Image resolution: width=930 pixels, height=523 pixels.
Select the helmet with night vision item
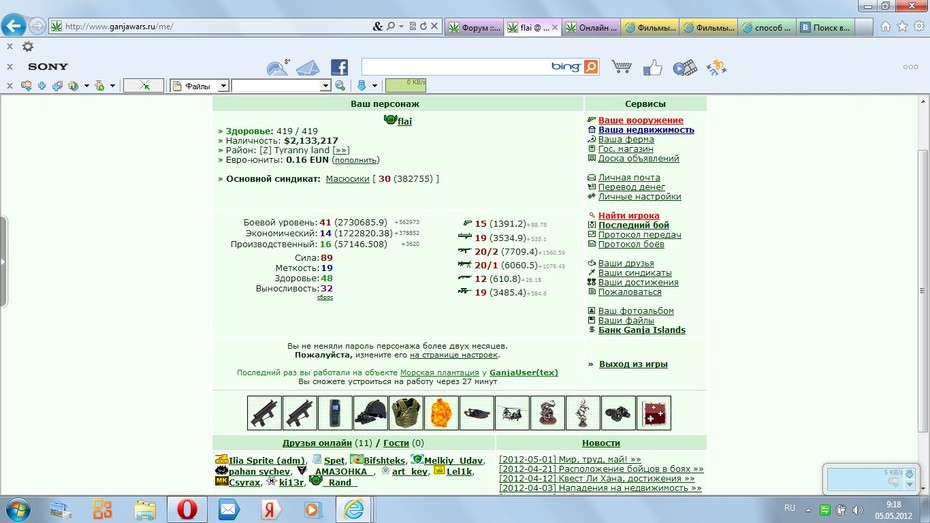[371, 413]
